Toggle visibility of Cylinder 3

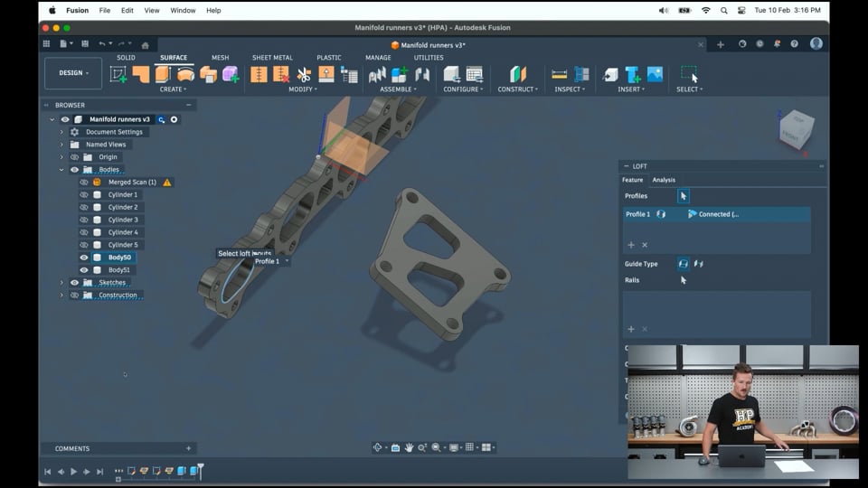coord(84,220)
